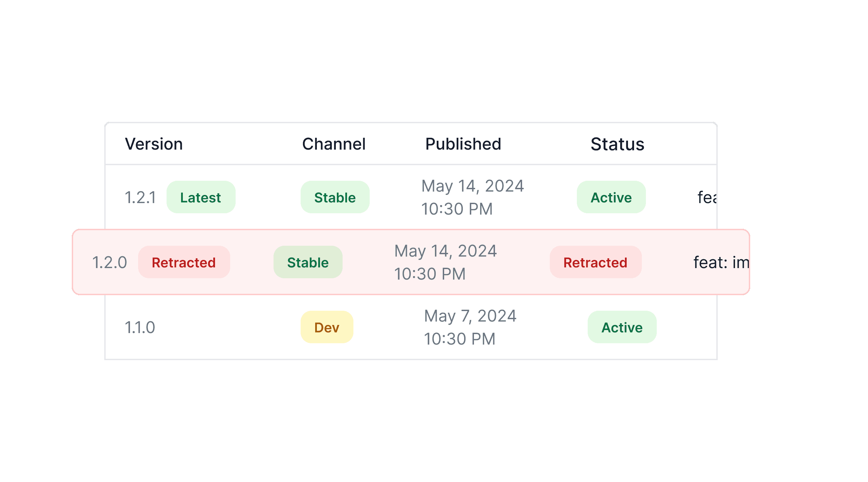Select version number 1.1.0

(x=140, y=327)
